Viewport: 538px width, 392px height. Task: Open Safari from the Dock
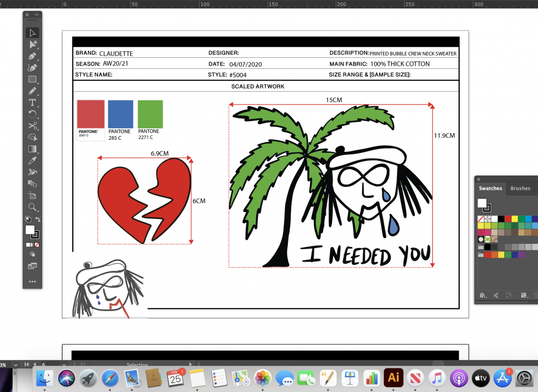coord(110,378)
